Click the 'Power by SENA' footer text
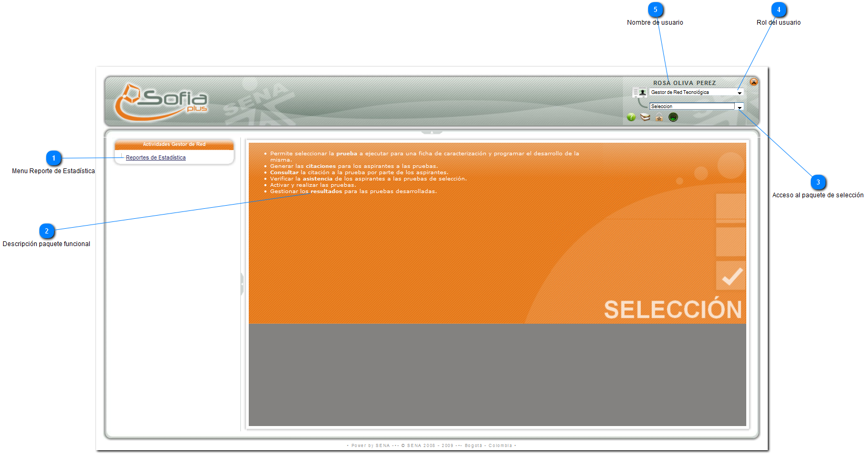Image resolution: width=868 pixels, height=457 pixels. 371,445
